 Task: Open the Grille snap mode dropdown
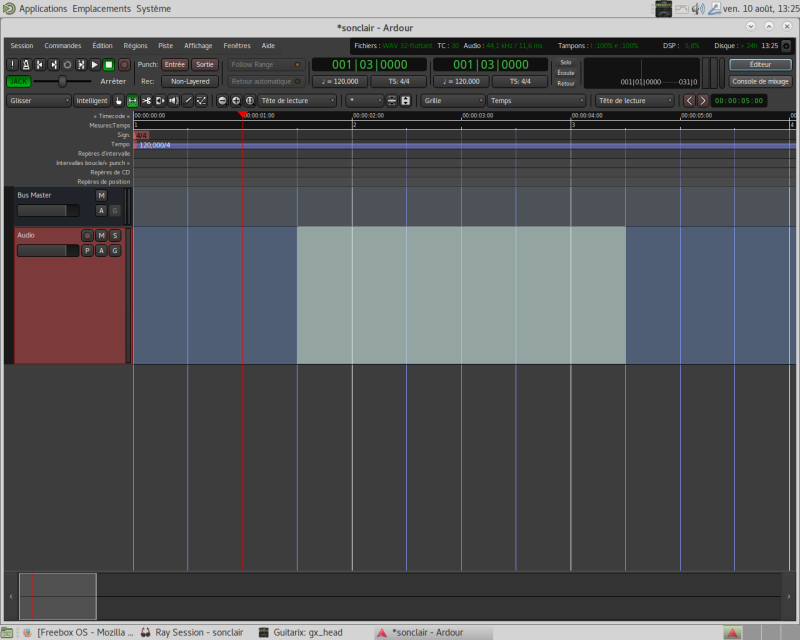click(x=452, y=101)
